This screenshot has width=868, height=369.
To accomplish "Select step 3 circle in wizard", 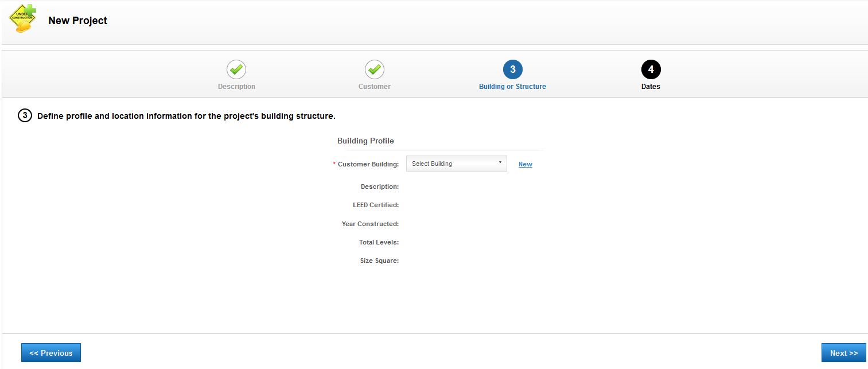I will pyautogui.click(x=513, y=69).
